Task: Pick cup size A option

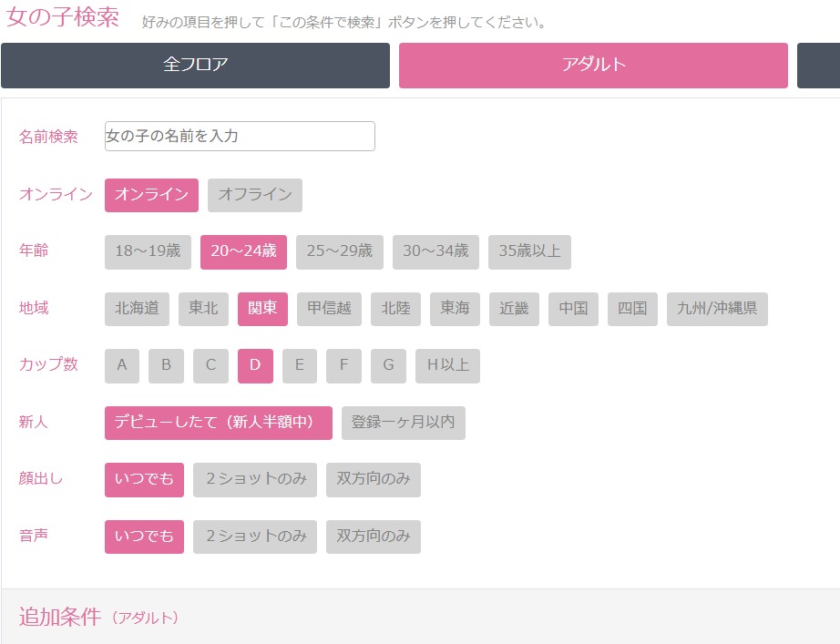Action: tap(122, 366)
